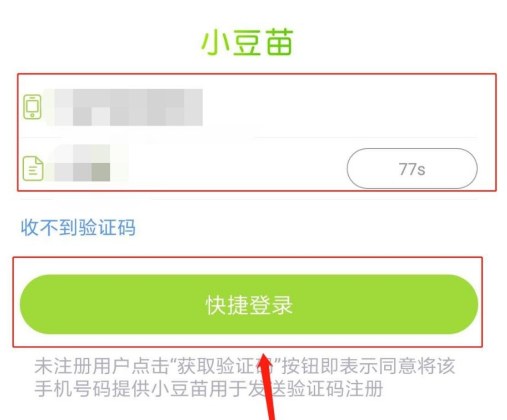The width and height of the screenshot is (507, 420).
Task: Select the blurred phone number text
Action: [124, 107]
